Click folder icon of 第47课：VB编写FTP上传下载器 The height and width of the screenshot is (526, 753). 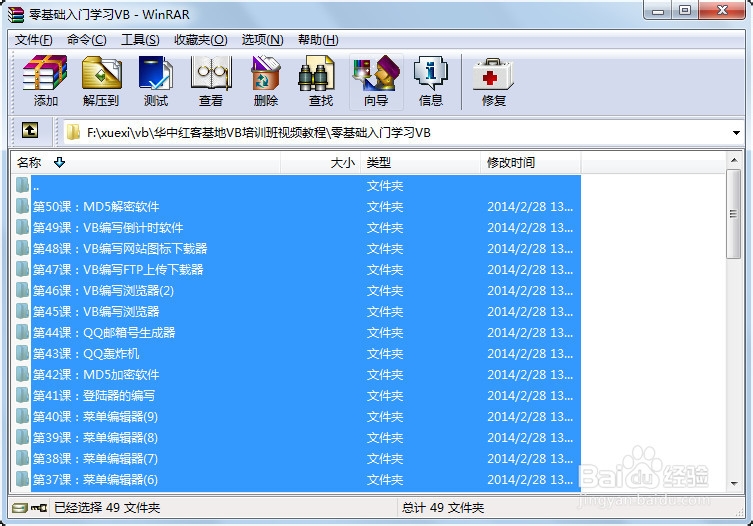(22, 269)
